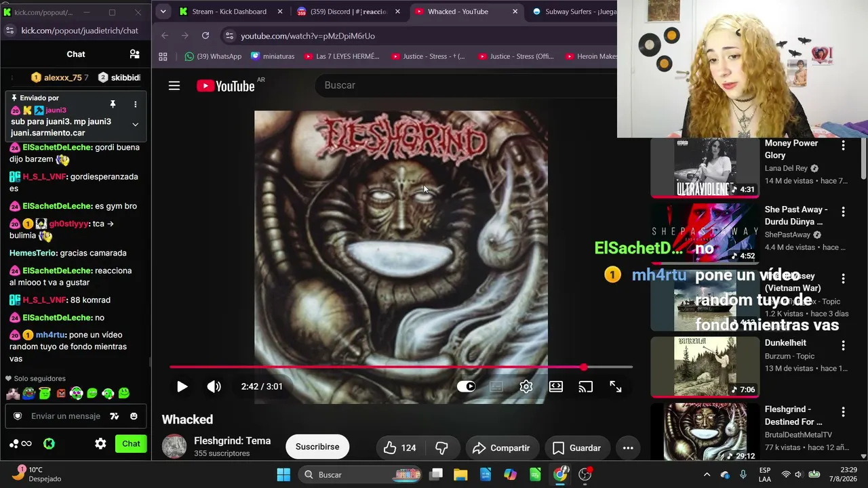The height and width of the screenshot is (488, 868).
Task: Go to YouTube home via logo
Action: [226, 85]
